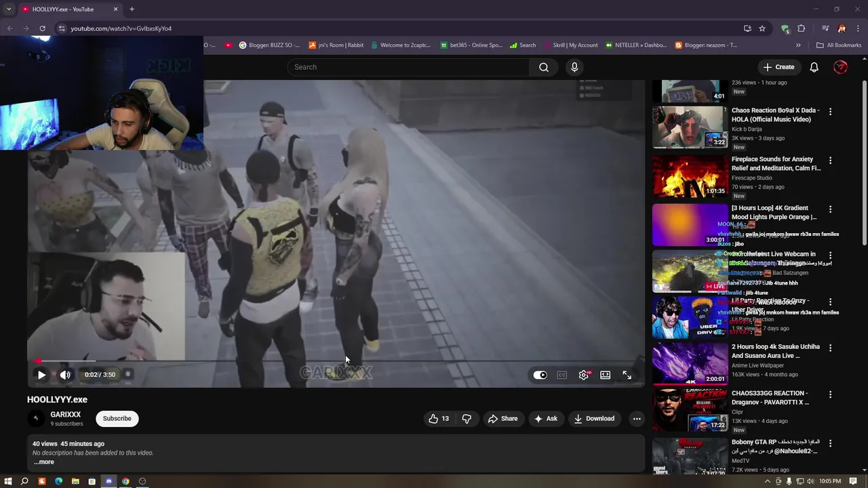Open Fireplace Sounds for Anxiety video title
The image size is (868, 488).
pyautogui.click(x=776, y=163)
